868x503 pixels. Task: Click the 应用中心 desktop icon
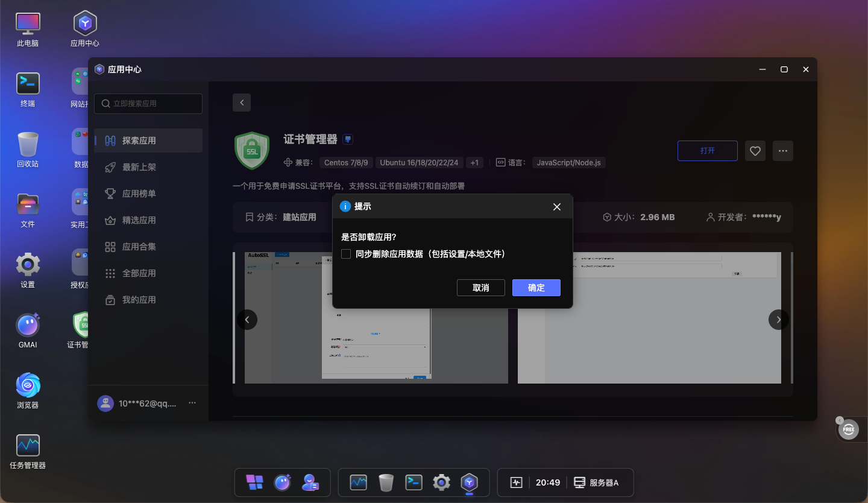(x=85, y=30)
